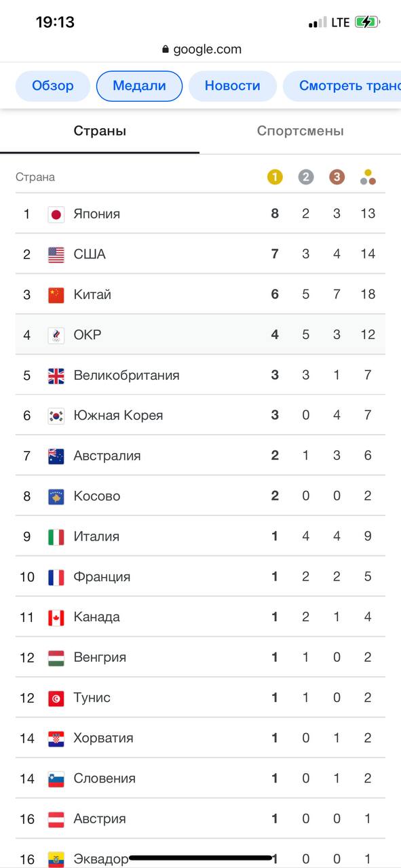The image size is (401, 868).
Task: Tap the silver medal column icon
Action: 306,177
